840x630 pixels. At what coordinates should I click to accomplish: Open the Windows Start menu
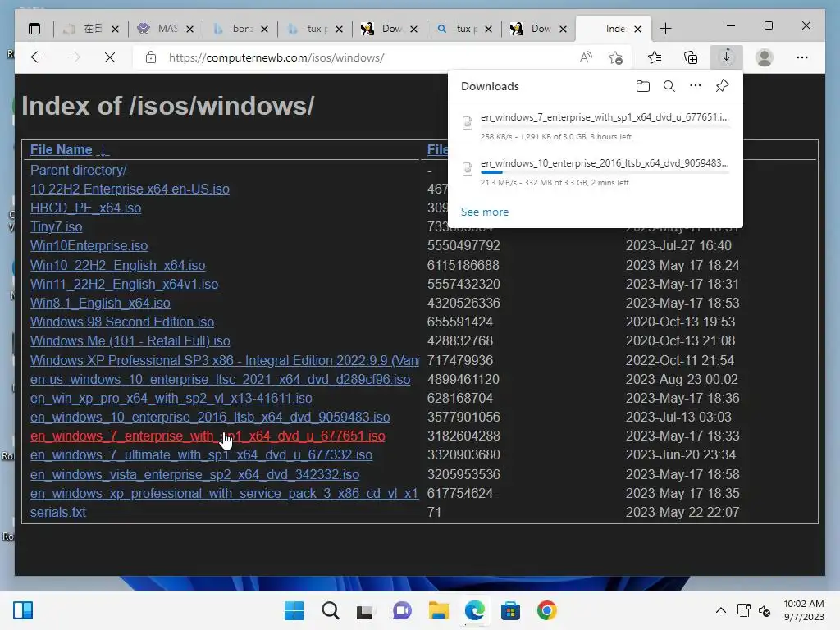[294, 610]
